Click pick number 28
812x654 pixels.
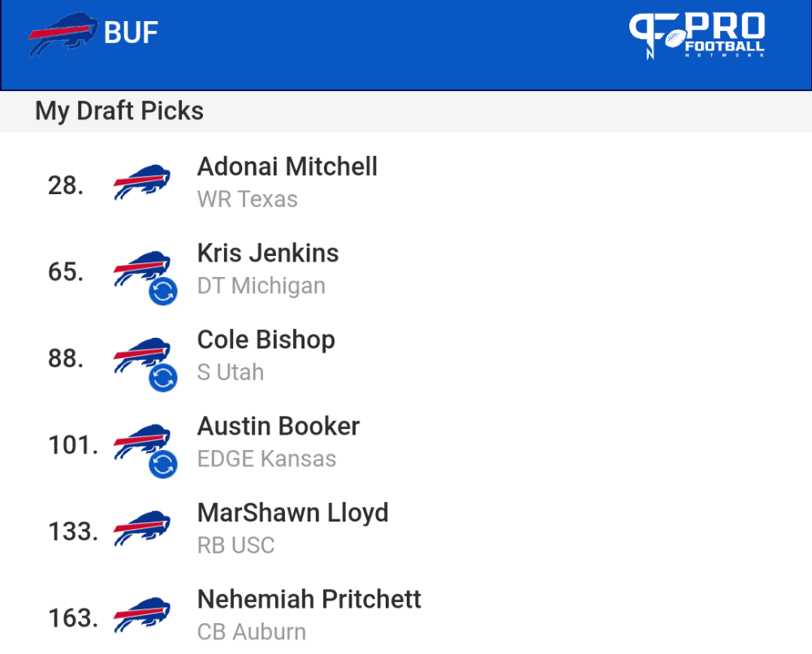(66, 185)
